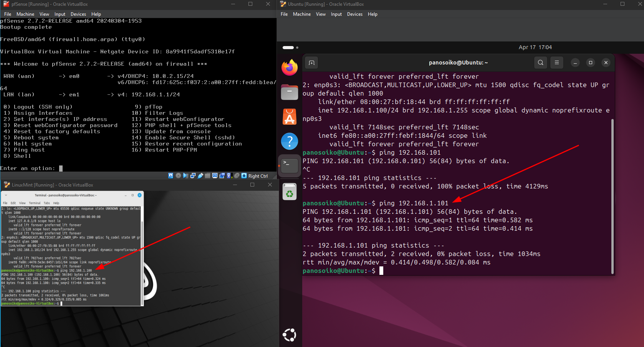Image resolution: width=644 pixels, height=347 pixels.
Task: Click the optical disc icon in pfSense status bar
Action: 178,175
